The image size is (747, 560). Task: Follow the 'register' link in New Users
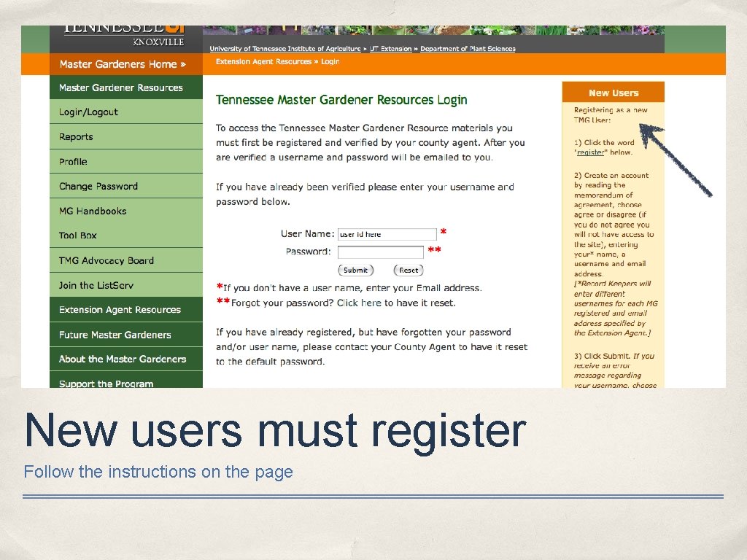(590, 152)
